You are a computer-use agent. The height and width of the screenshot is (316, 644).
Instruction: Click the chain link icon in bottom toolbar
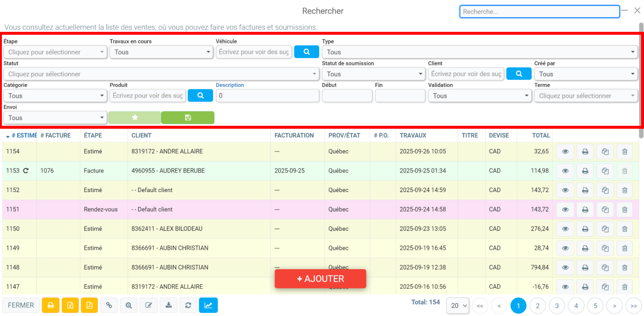tap(109, 305)
